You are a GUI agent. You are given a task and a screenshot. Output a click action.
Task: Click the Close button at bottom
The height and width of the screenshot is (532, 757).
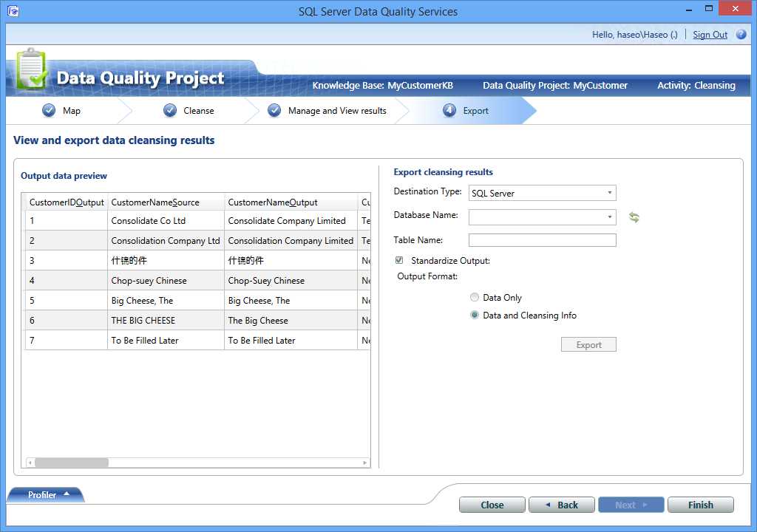(x=492, y=505)
